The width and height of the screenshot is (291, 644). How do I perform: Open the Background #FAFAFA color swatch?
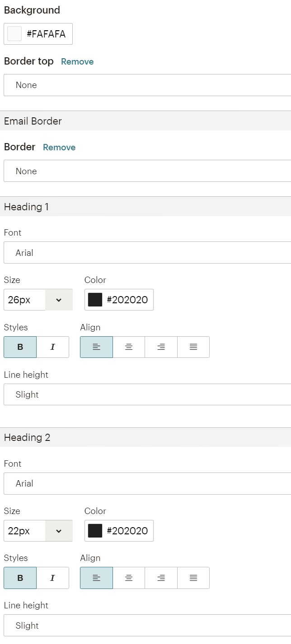coord(15,34)
